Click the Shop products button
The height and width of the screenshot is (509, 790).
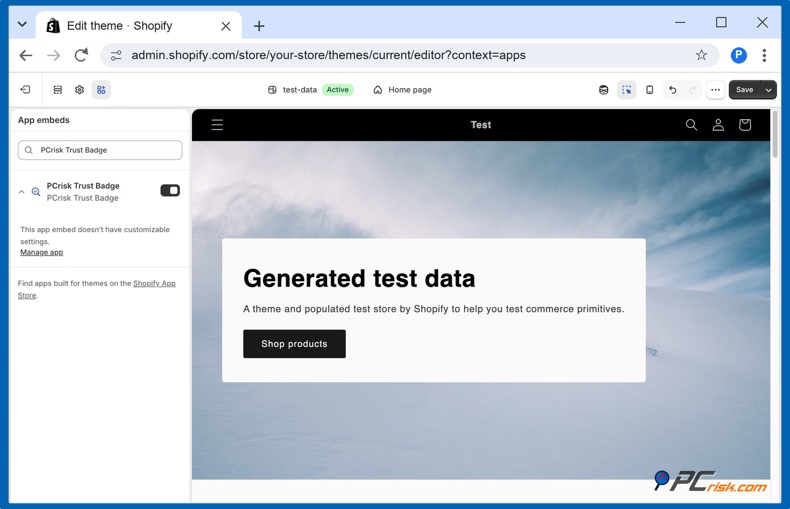(294, 344)
